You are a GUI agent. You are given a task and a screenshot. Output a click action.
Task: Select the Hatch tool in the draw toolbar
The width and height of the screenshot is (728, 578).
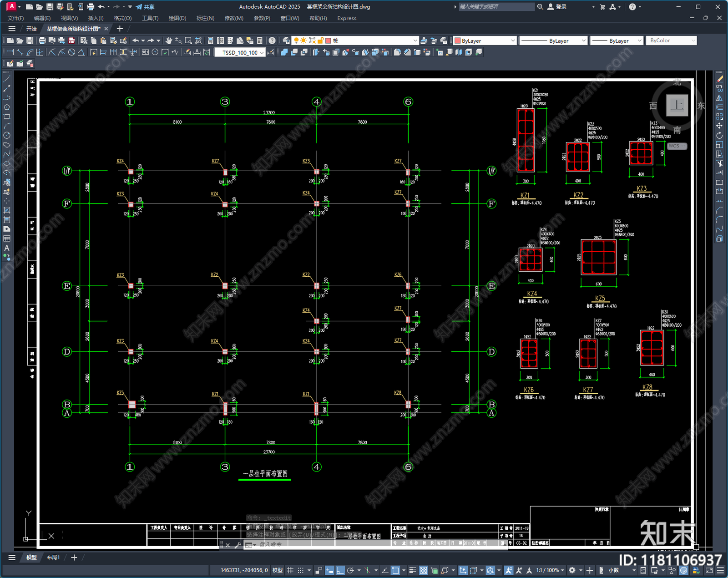coord(7,210)
